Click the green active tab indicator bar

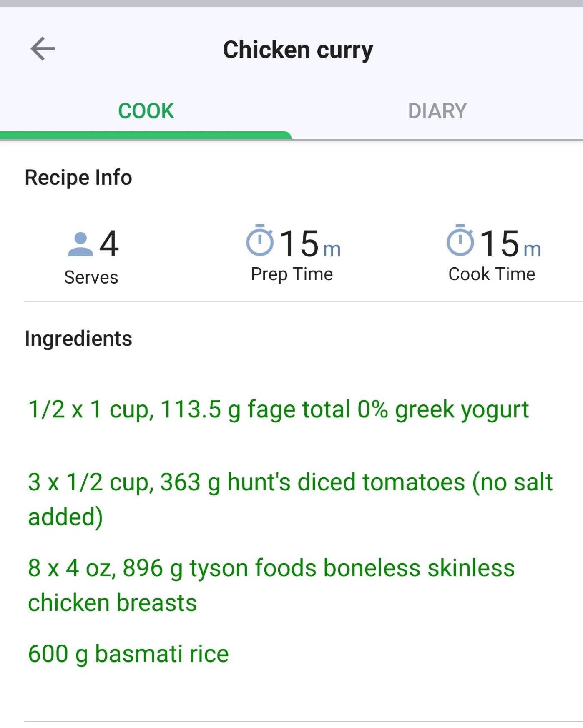pos(146,135)
